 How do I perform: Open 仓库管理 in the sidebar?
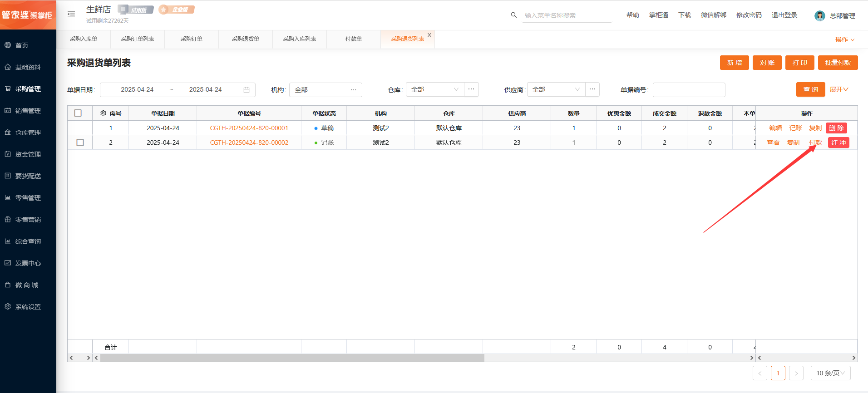tap(28, 133)
